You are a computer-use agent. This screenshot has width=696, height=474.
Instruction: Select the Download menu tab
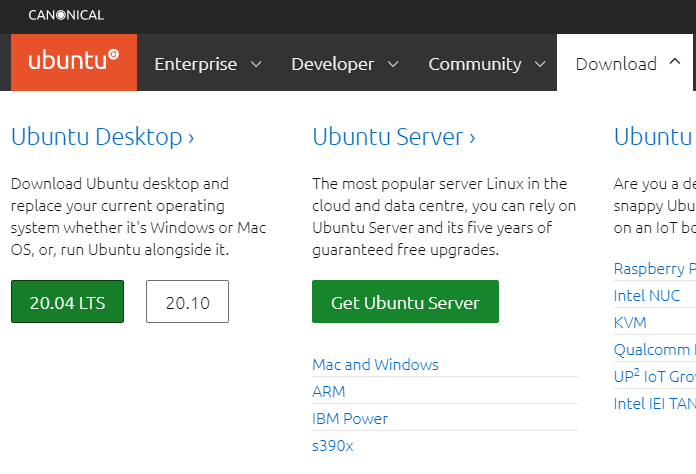625,63
